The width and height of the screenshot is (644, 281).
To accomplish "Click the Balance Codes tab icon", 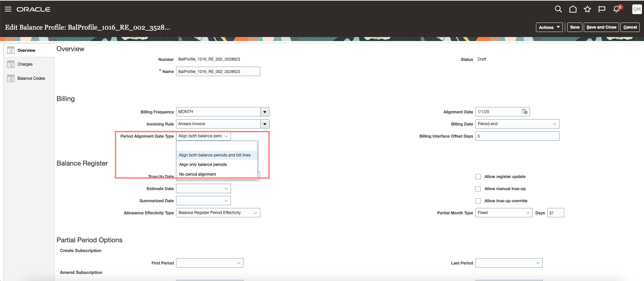I will (x=11, y=78).
